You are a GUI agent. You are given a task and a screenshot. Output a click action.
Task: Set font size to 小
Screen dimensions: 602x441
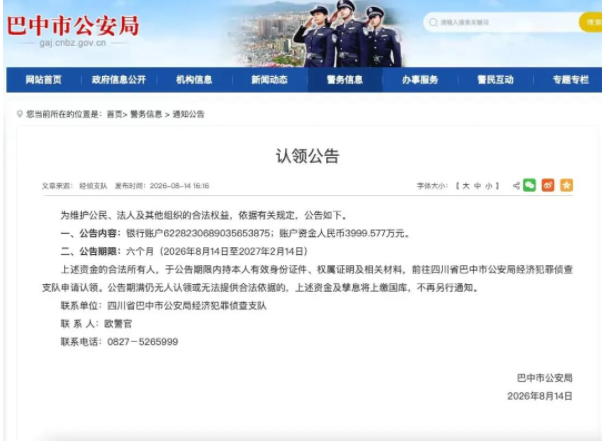488,186
